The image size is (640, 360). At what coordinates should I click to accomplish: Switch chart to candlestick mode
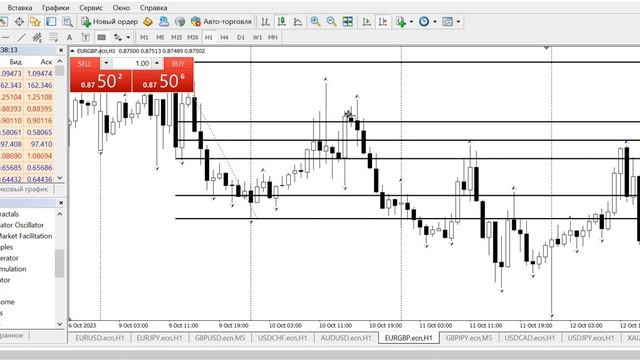point(282,22)
